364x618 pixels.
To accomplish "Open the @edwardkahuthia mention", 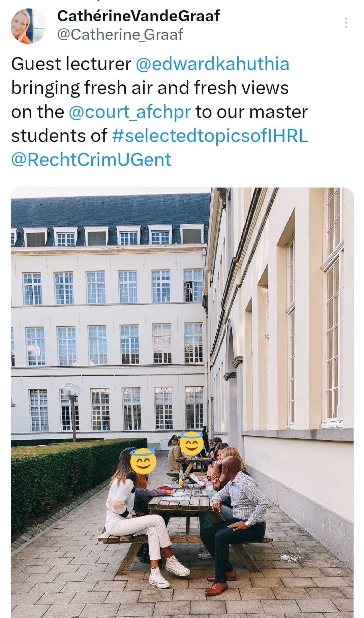I will (x=212, y=64).
